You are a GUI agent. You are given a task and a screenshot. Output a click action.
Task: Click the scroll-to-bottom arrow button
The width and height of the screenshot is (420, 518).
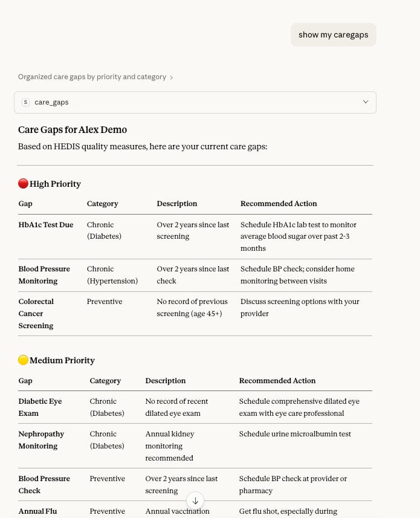(x=195, y=501)
